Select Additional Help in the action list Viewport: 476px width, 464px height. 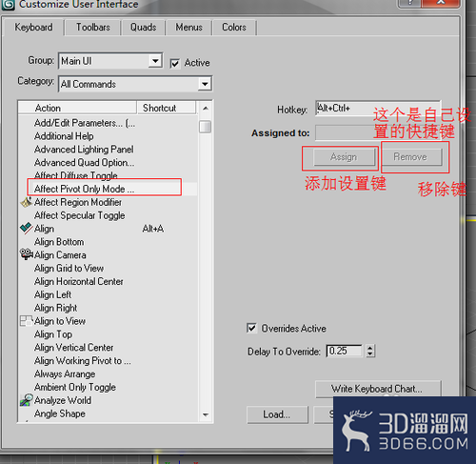pyautogui.click(x=64, y=136)
